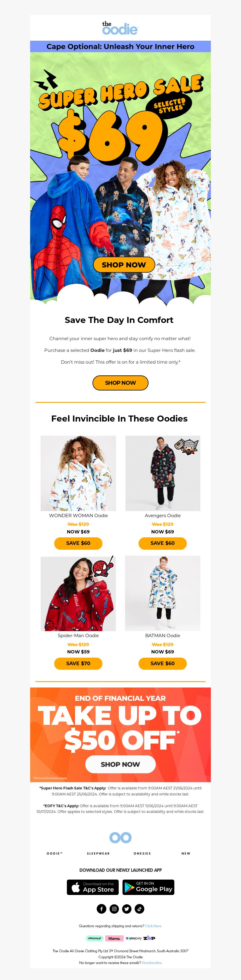Click Shop Now on End of Financial Year banner

click(x=120, y=764)
